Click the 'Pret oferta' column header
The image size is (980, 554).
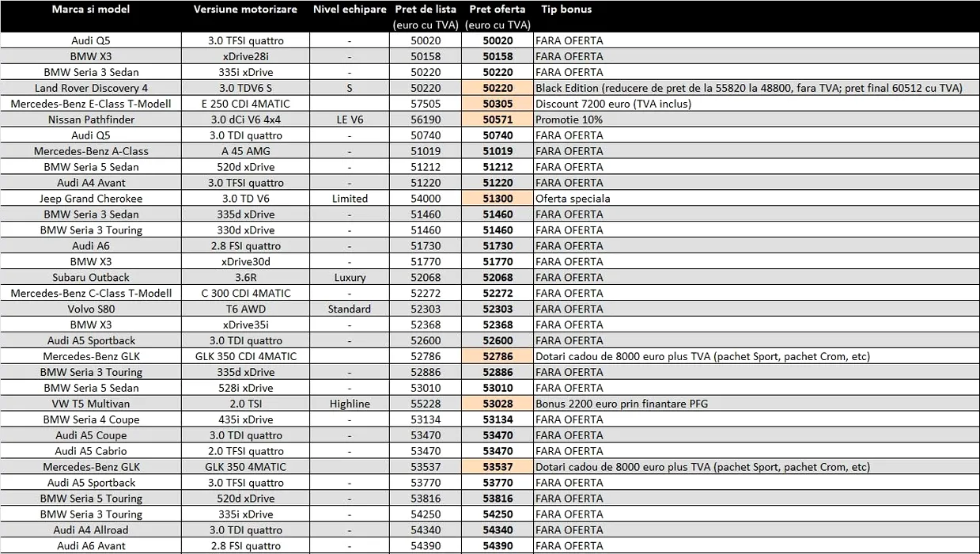(498, 9)
